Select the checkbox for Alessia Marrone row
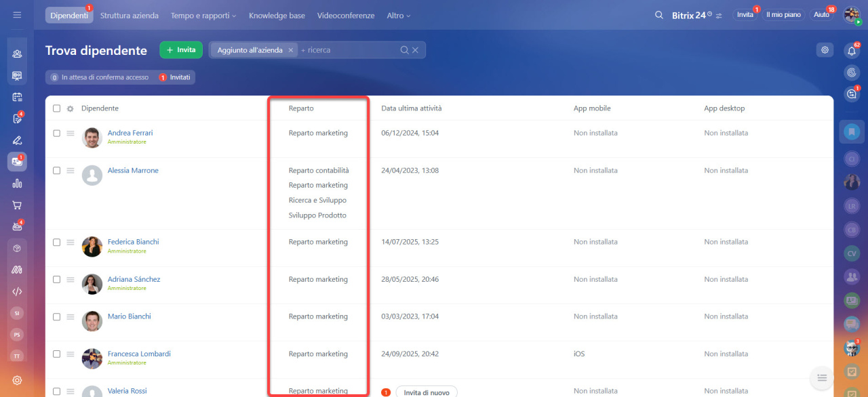 [x=57, y=171]
